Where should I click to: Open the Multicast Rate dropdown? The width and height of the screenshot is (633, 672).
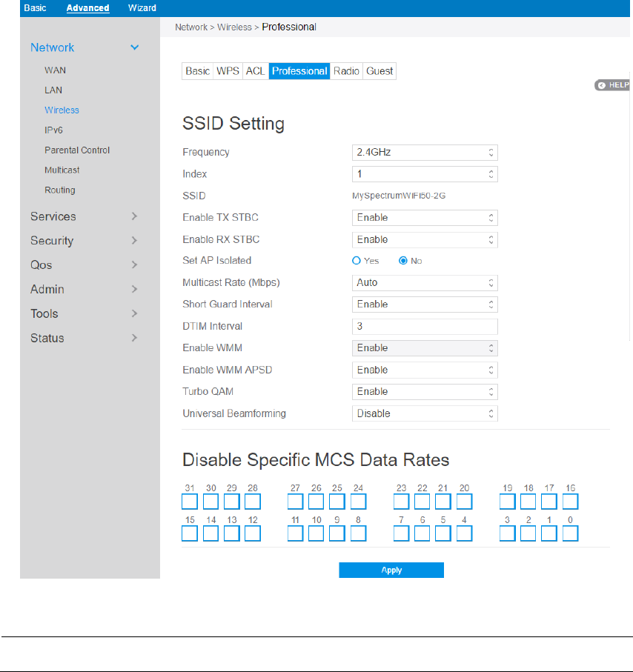pos(424,282)
